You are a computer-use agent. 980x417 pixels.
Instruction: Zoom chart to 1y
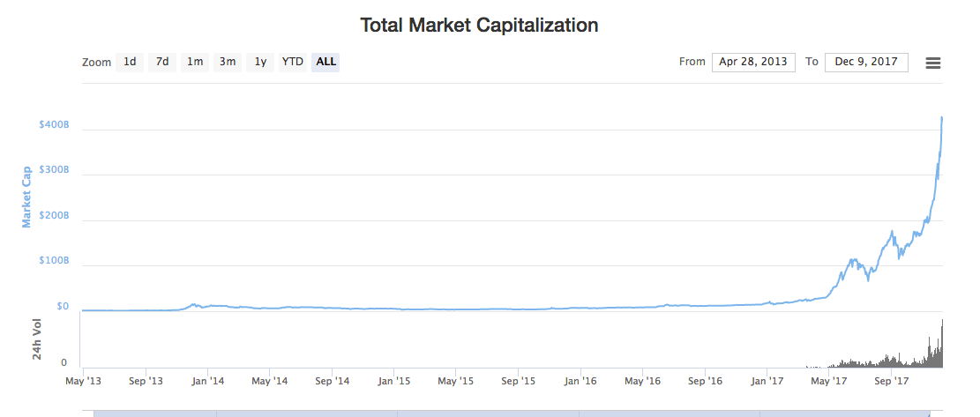coord(260,62)
